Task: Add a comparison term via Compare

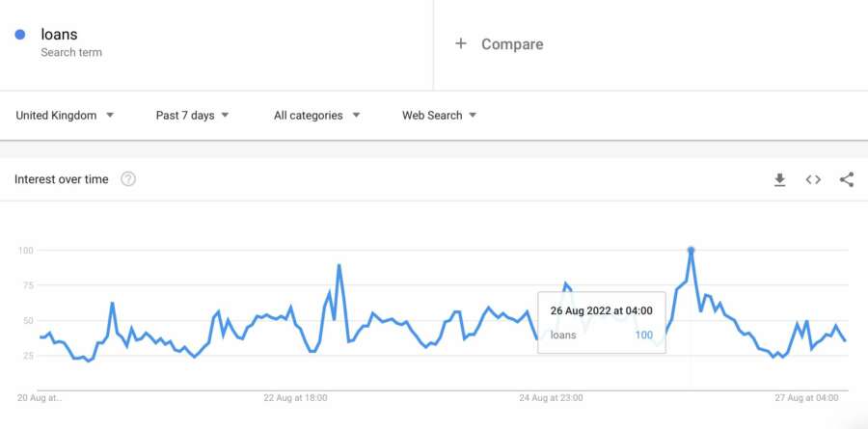Action: coord(511,44)
